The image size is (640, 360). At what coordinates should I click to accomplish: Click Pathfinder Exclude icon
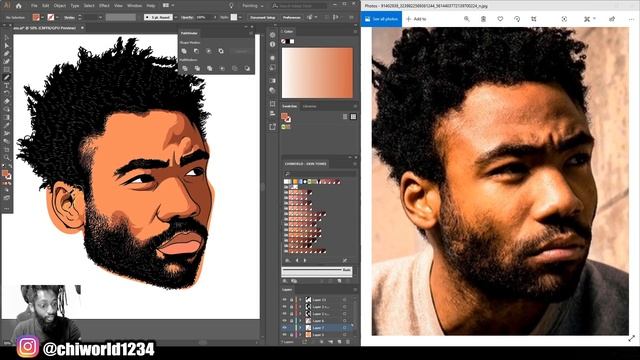click(x=221, y=51)
